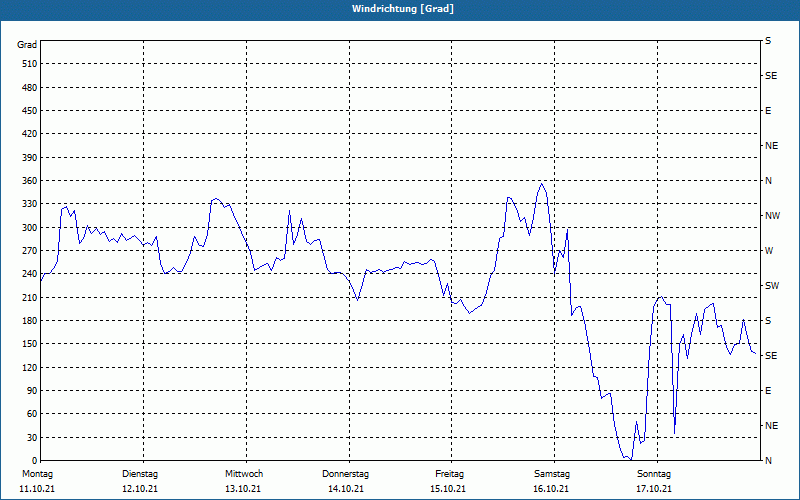Click the 'Mittwoch' day label
This screenshot has width=800, height=500.
click(244, 474)
